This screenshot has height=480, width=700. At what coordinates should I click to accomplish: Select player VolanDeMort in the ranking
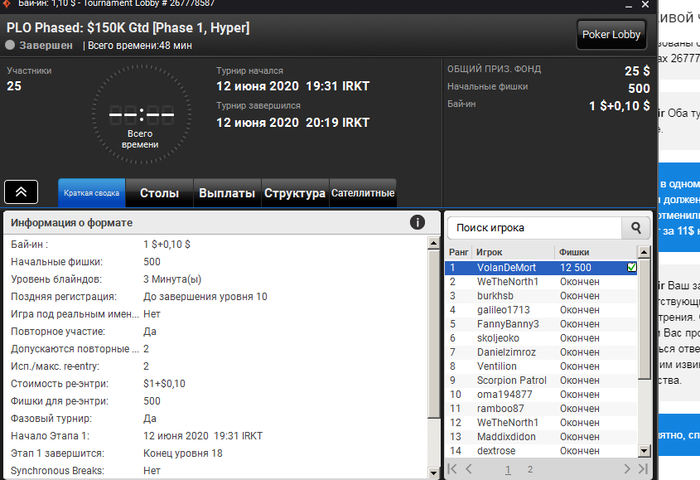(x=541, y=267)
